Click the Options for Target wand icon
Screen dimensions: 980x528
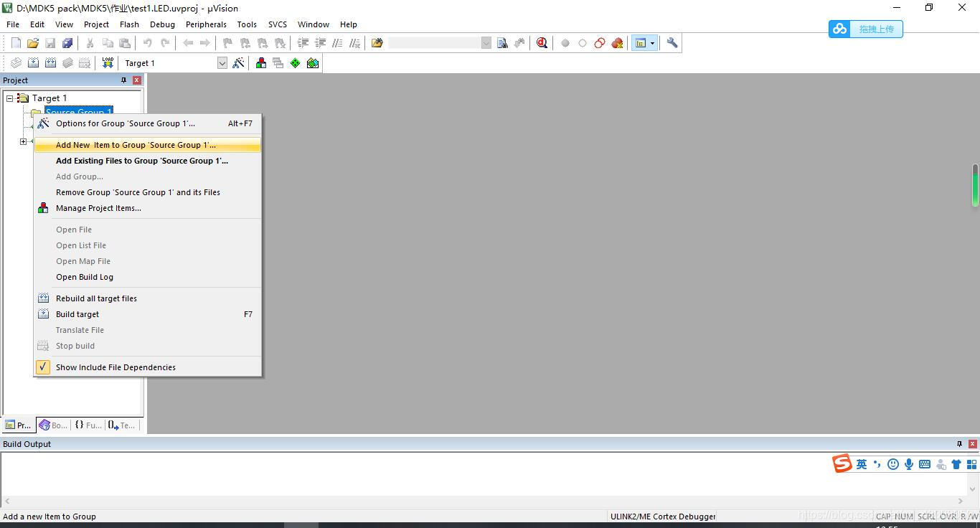[x=238, y=63]
